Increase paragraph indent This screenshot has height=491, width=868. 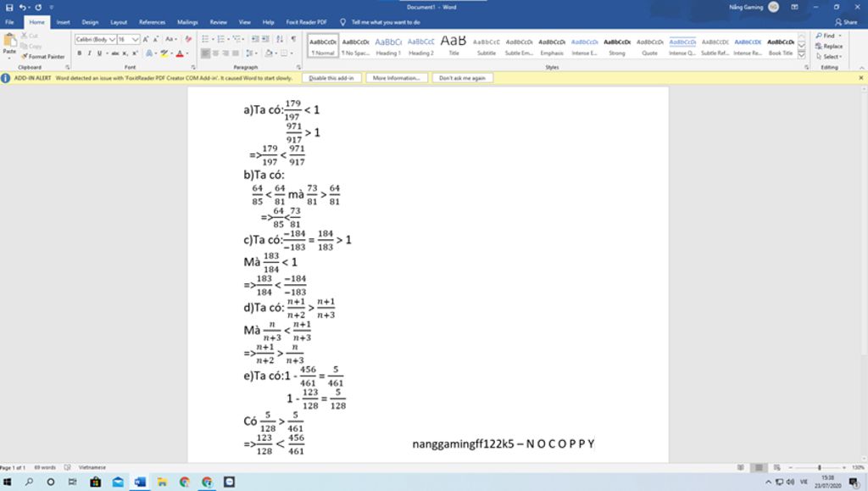tap(265, 39)
